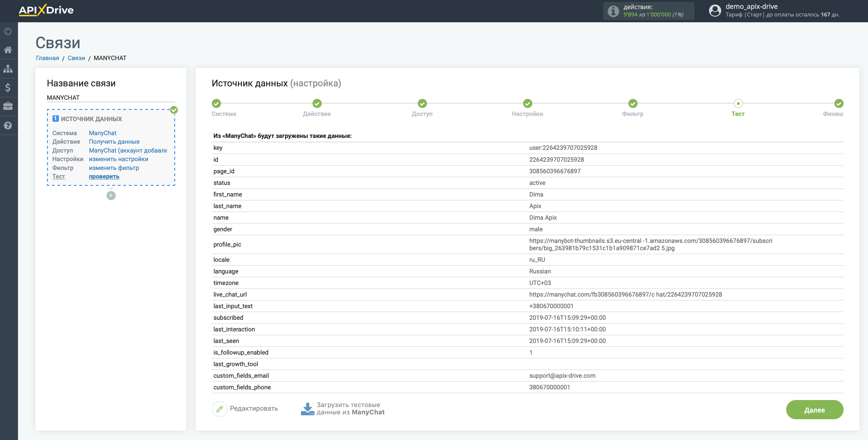Select the page_id value 308560396676897
The height and width of the screenshot is (440, 868).
555,171
